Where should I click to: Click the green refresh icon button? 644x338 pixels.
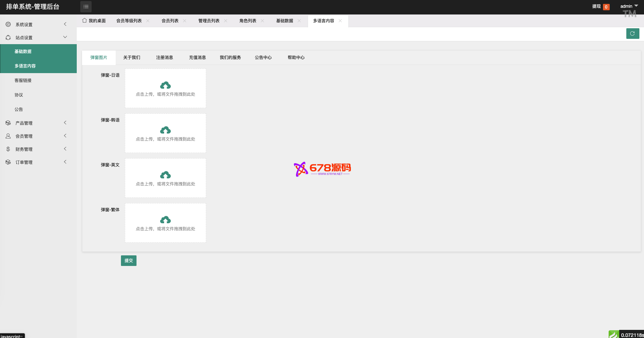(x=632, y=34)
